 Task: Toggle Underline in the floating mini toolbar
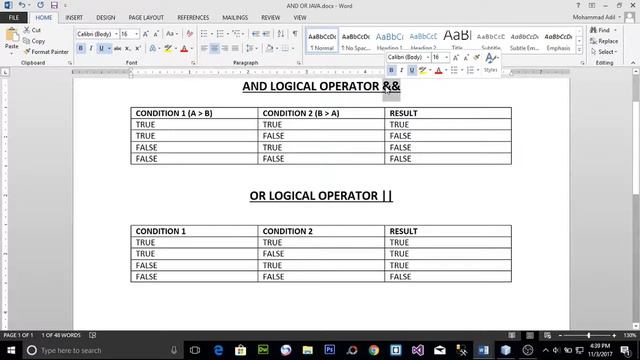pos(412,70)
